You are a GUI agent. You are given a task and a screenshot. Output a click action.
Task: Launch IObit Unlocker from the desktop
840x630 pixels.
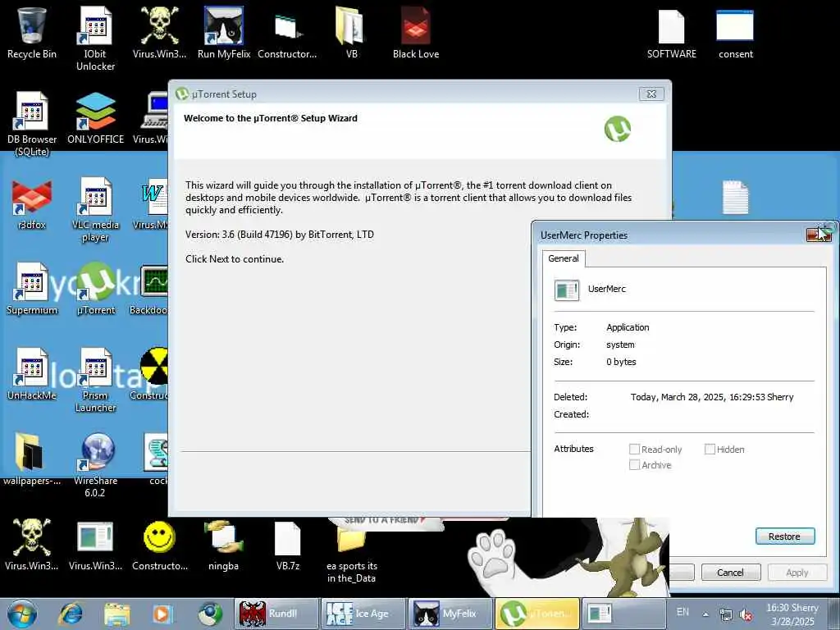click(x=95, y=38)
